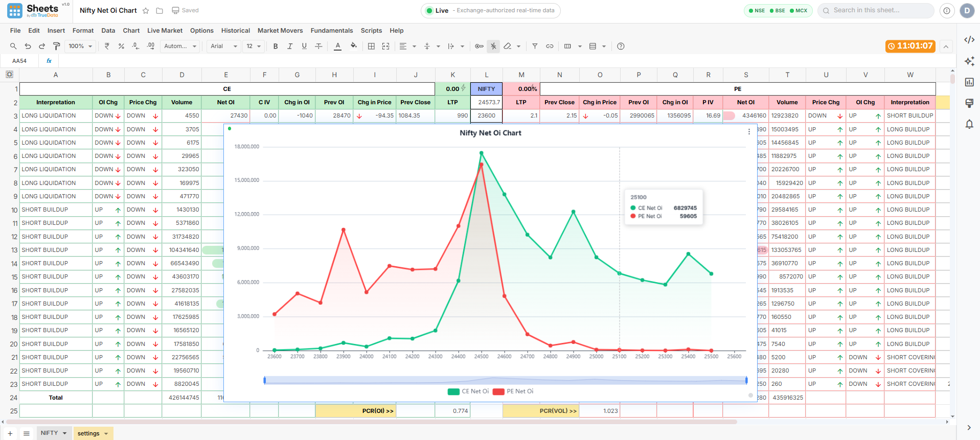Toggle CE Net Oi series in chart legend
Viewport: 980px width, 440px height.
(468, 391)
